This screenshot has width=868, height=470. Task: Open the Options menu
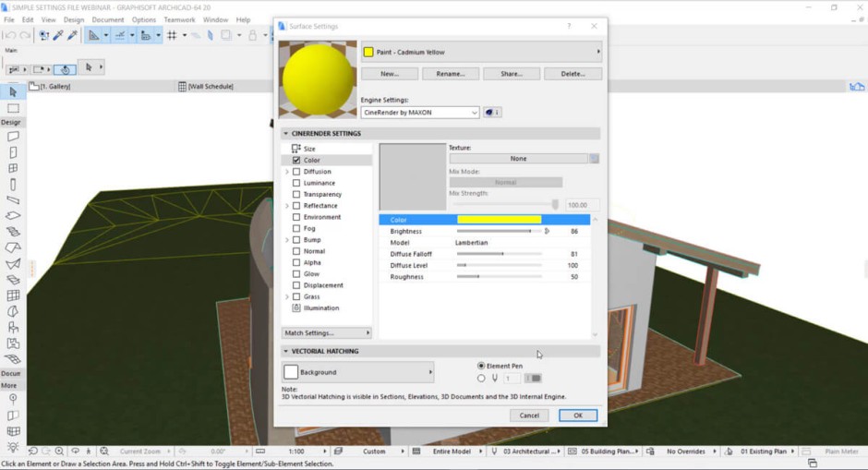click(x=144, y=19)
